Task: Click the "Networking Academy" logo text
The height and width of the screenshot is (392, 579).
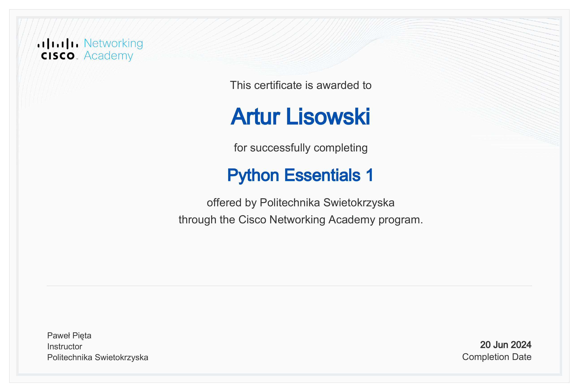Action: coord(113,49)
